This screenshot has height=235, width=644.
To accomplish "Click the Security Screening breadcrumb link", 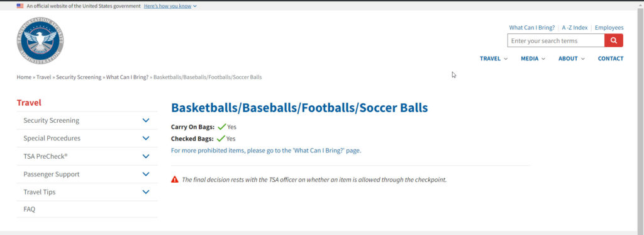I will click(79, 77).
